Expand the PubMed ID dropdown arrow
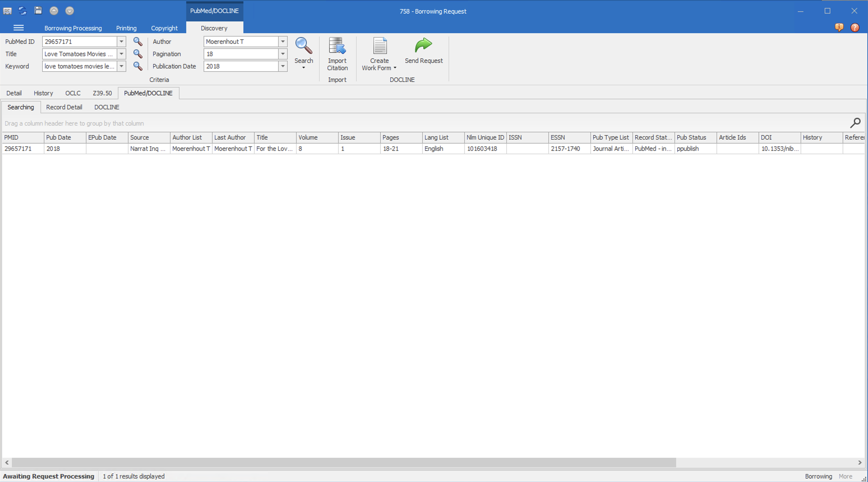Viewport: 868px width, 482px height. [121, 41]
